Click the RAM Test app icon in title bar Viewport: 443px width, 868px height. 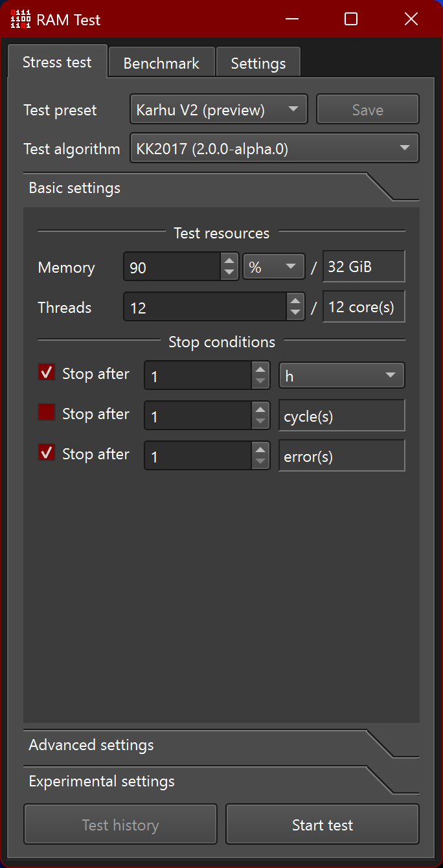pyautogui.click(x=21, y=19)
